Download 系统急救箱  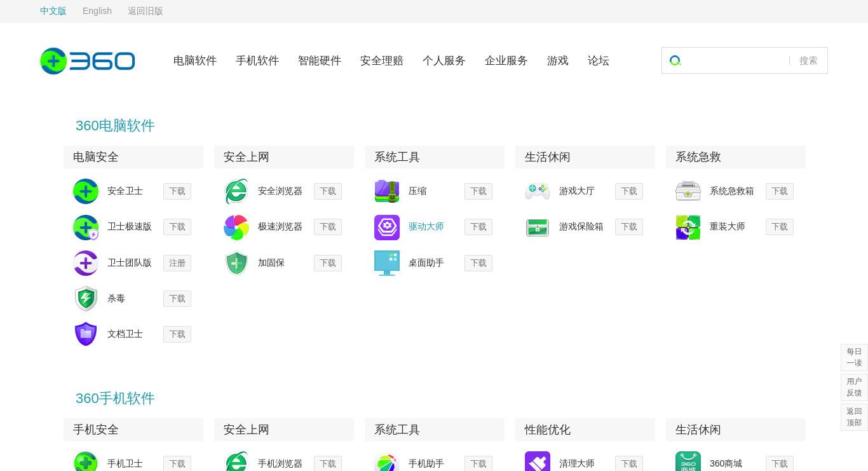(x=780, y=191)
